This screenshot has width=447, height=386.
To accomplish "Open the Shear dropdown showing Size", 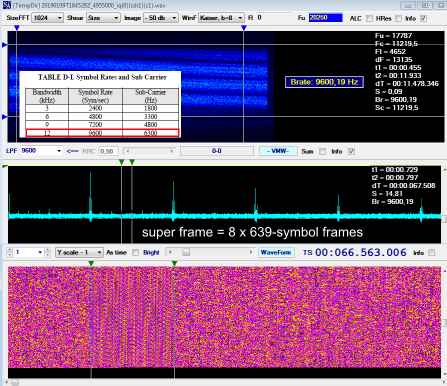I will click(103, 18).
